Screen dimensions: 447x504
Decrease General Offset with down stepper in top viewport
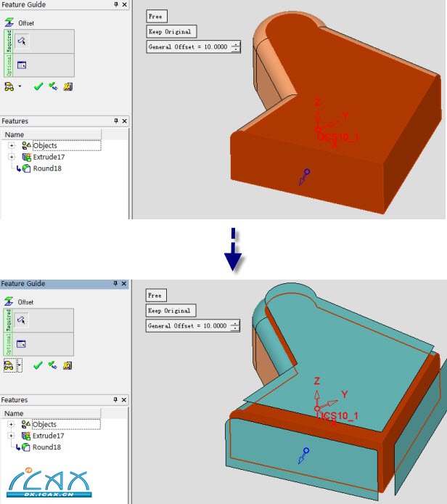coord(236,50)
